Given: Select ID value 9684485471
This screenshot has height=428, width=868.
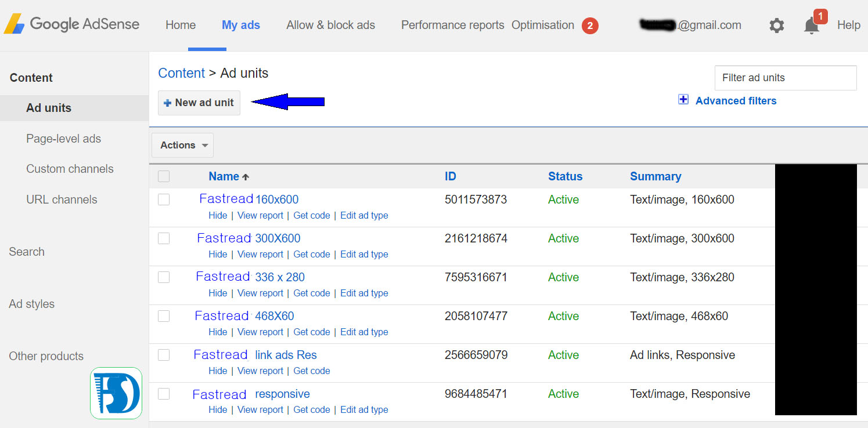Looking at the screenshot, I should tap(476, 394).
